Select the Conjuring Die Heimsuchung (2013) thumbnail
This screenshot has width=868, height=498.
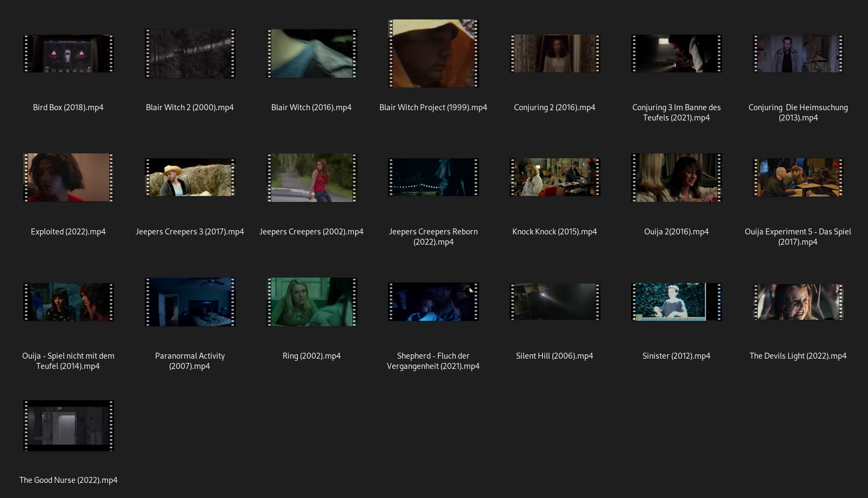(798, 53)
